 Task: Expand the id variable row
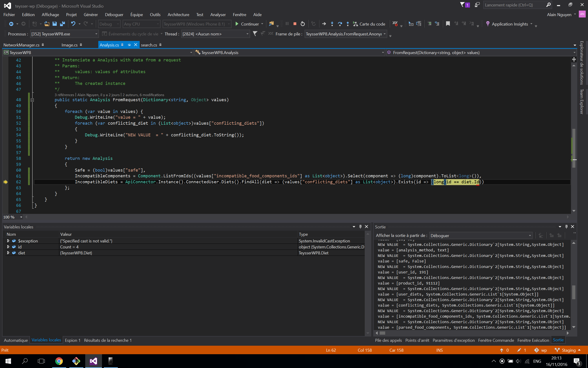(x=8, y=247)
